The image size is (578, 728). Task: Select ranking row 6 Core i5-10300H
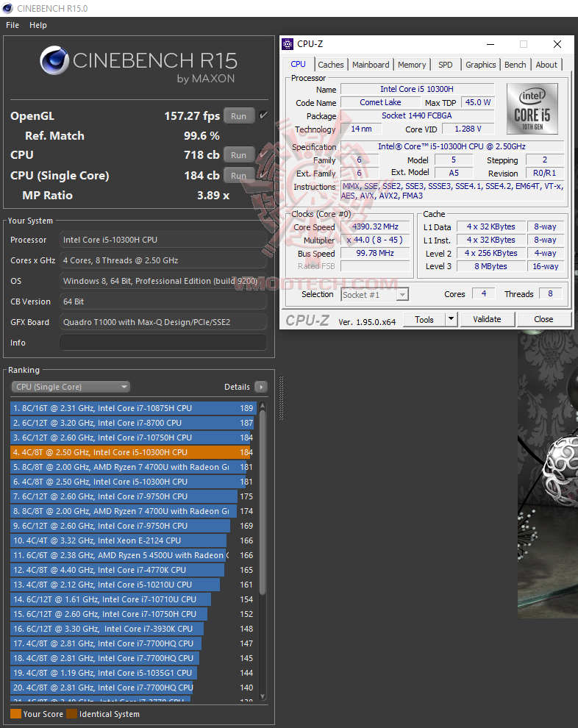coord(133,482)
